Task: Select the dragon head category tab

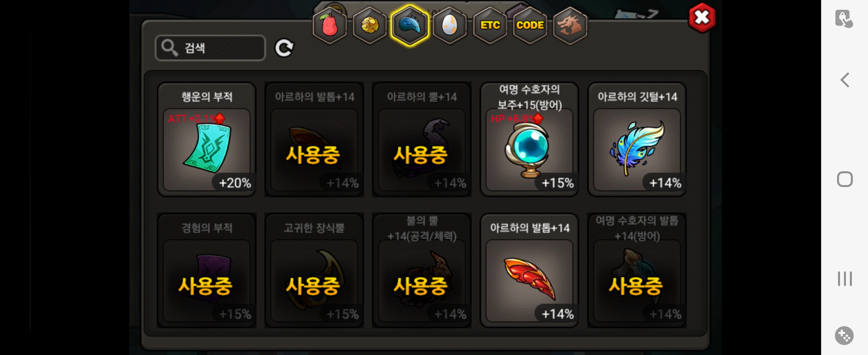Action: [x=570, y=26]
